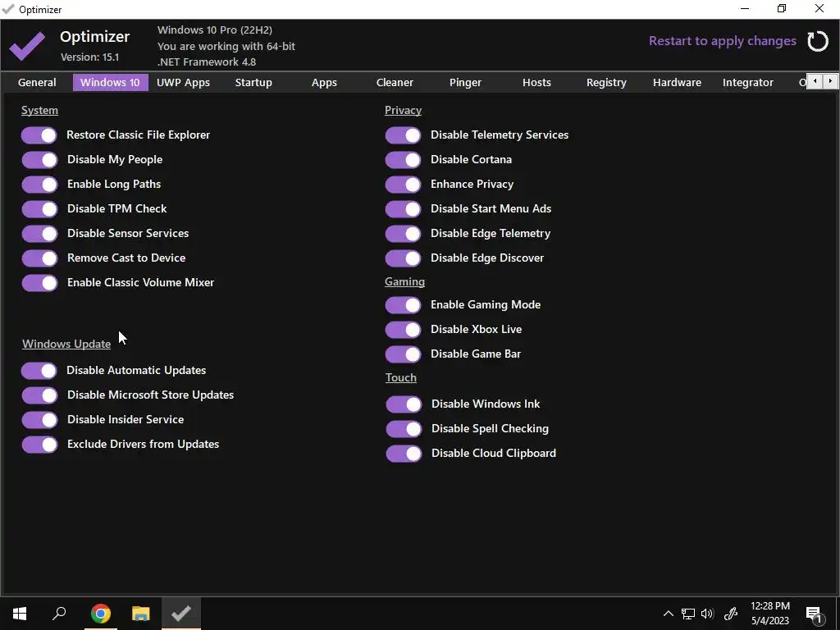Toggle Disable Xbox Live switch
Screen dimensions: 840x630
coord(403,330)
